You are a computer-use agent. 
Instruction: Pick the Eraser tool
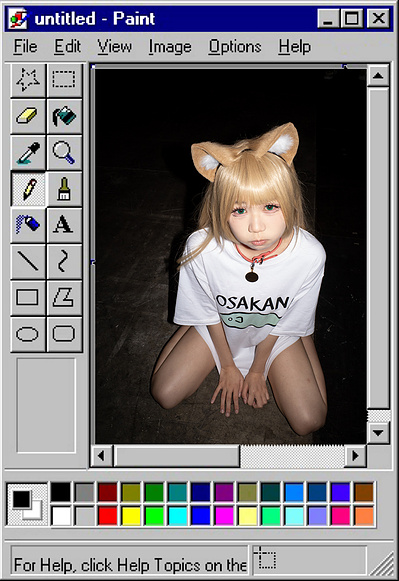click(28, 116)
